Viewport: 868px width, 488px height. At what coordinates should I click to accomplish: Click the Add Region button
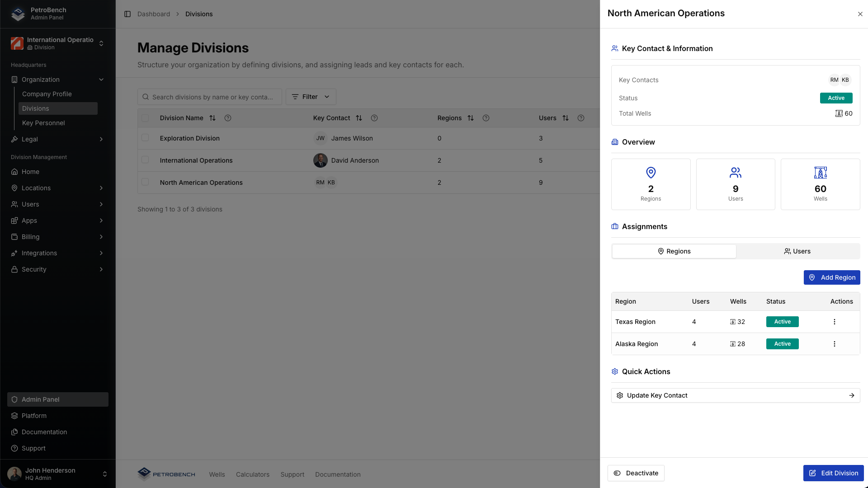832,277
